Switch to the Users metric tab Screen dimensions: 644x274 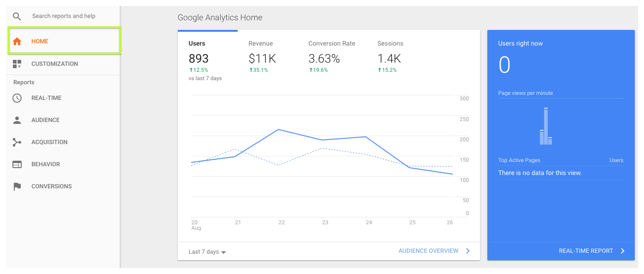pos(197,43)
